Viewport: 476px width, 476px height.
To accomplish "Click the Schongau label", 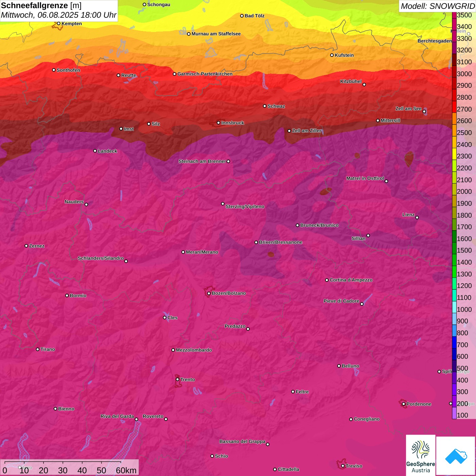I will pyautogui.click(x=159, y=4).
